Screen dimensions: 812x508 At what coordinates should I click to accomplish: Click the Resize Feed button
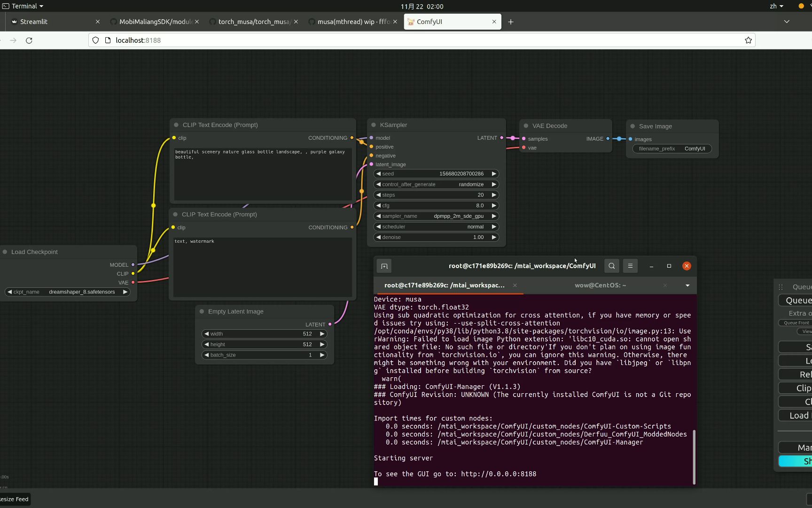[x=15, y=499]
